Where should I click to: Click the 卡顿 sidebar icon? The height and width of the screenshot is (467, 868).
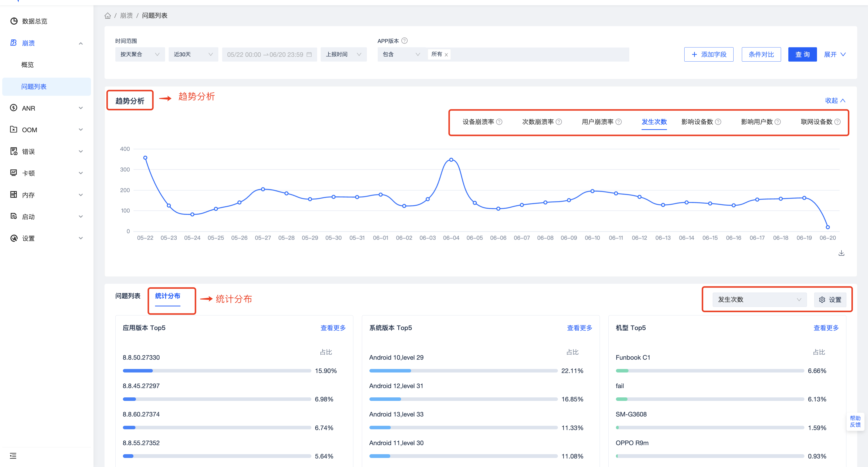pyautogui.click(x=14, y=173)
